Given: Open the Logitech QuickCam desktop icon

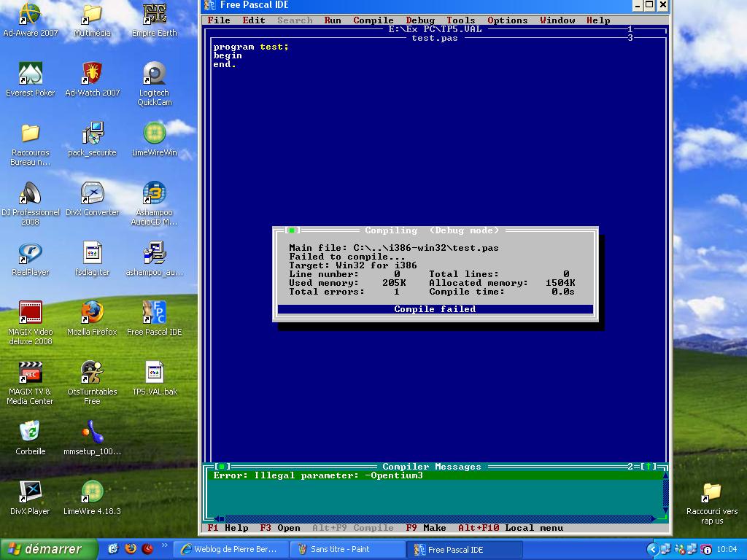Looking at the screenshot, I should [154, 74].
